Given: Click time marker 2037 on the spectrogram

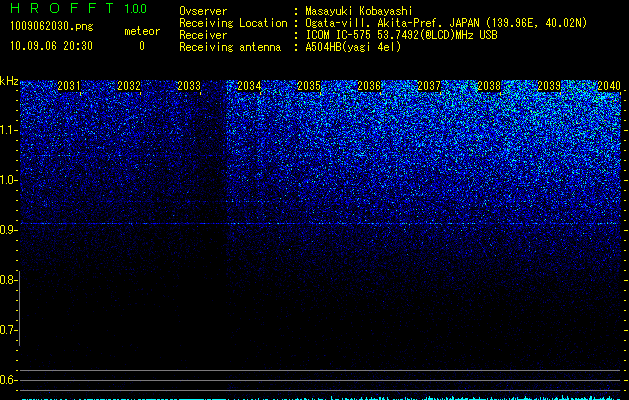Looking at the screenshot, I should pos(429,86).
